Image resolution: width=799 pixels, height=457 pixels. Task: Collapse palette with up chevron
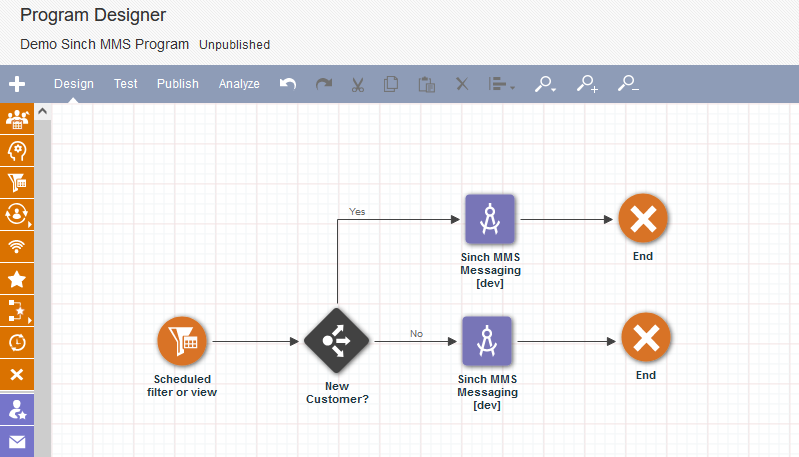pos(43,111)
